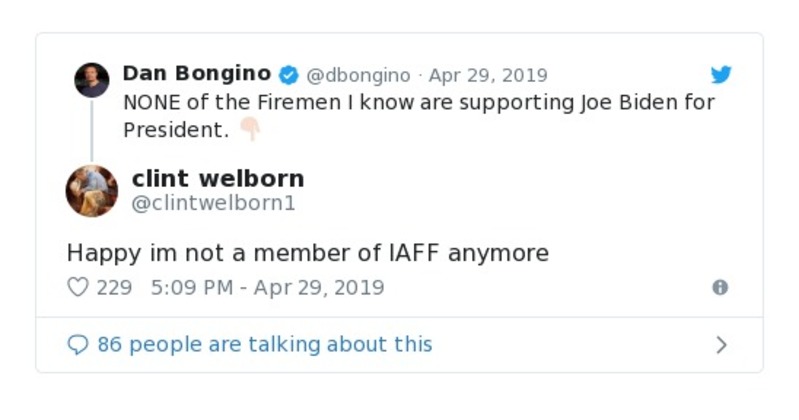Open the Apr 29, 2019 quoted tweet date
The height and width of the screenshot is (420, 799).
pyautogui.click(x=488, y=75)
